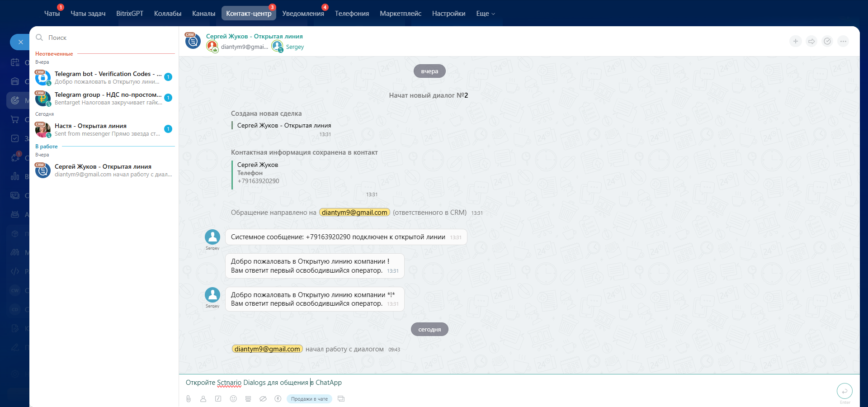Click the Поиск search field

(108, 38)
